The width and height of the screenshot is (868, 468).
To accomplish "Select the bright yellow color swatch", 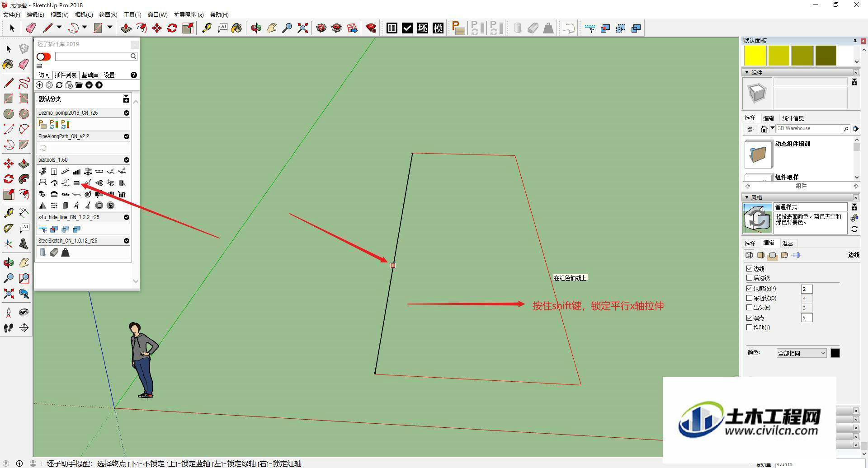I will point(755,56).
